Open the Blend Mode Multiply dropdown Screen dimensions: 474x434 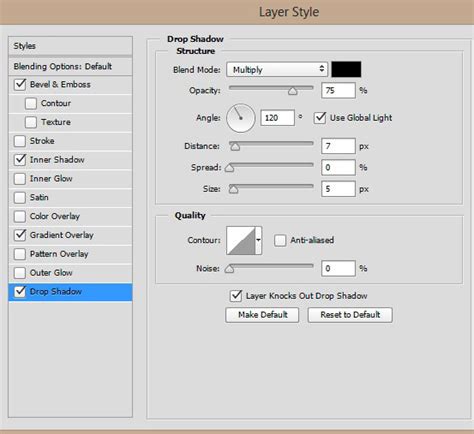(277, 70)
